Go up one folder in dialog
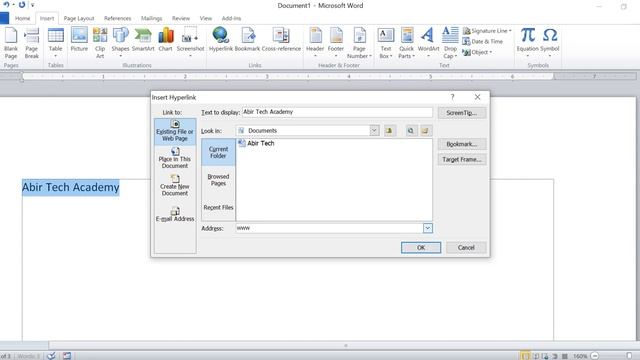 tap(389, 131)
